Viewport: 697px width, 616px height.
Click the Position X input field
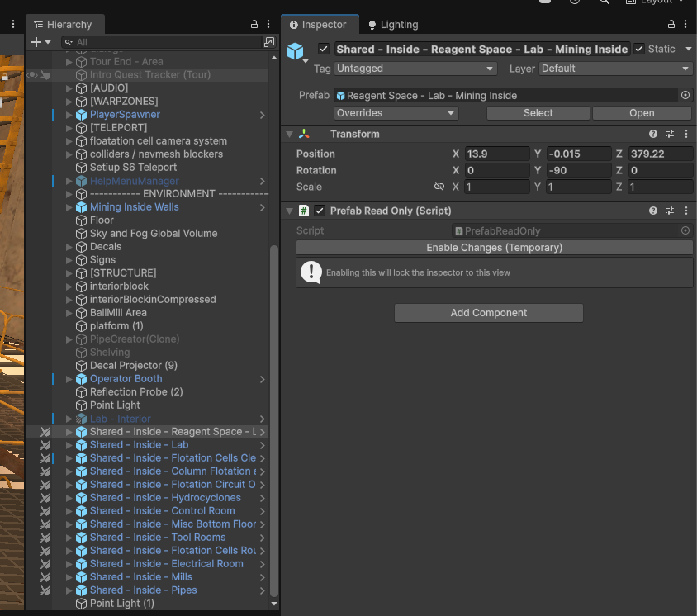point(497,154)
